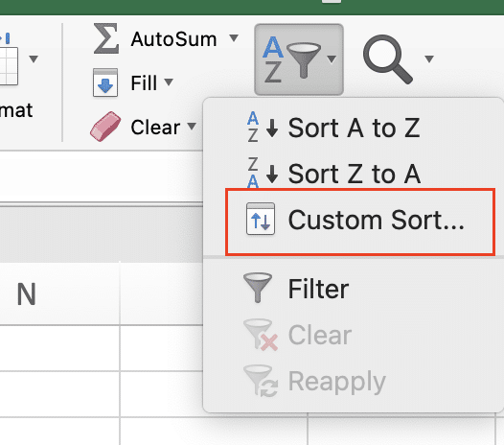Click the funnel icon beside Filter
Screen dimensions: 504x445
click(x=258, y=288)
